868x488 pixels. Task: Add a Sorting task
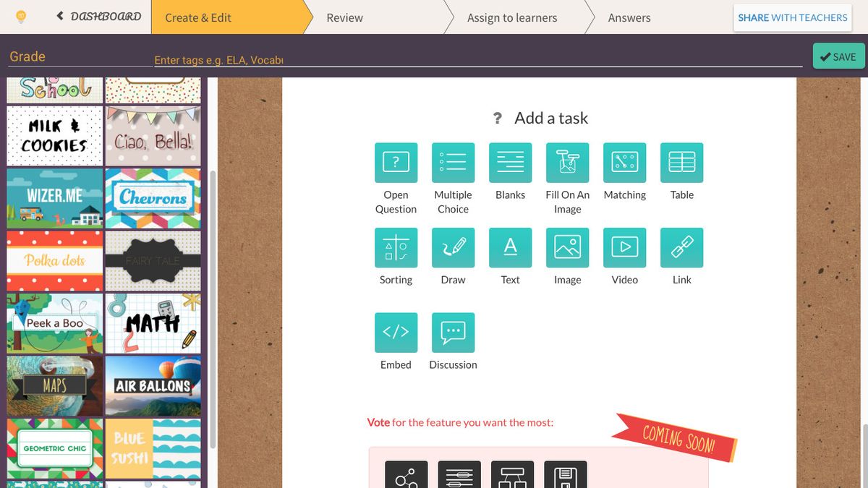[396, 247]
